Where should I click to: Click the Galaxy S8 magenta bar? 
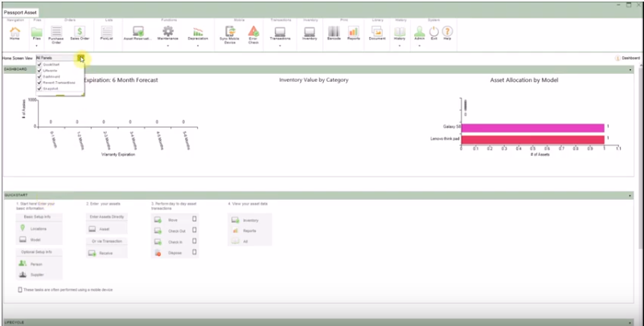point(533,128)
